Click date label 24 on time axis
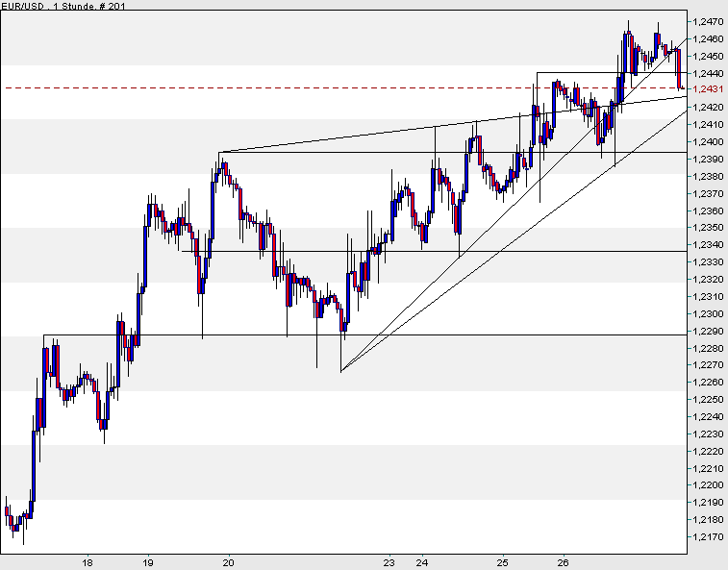This screenshot has width=728, height=570. click(421, 562)
